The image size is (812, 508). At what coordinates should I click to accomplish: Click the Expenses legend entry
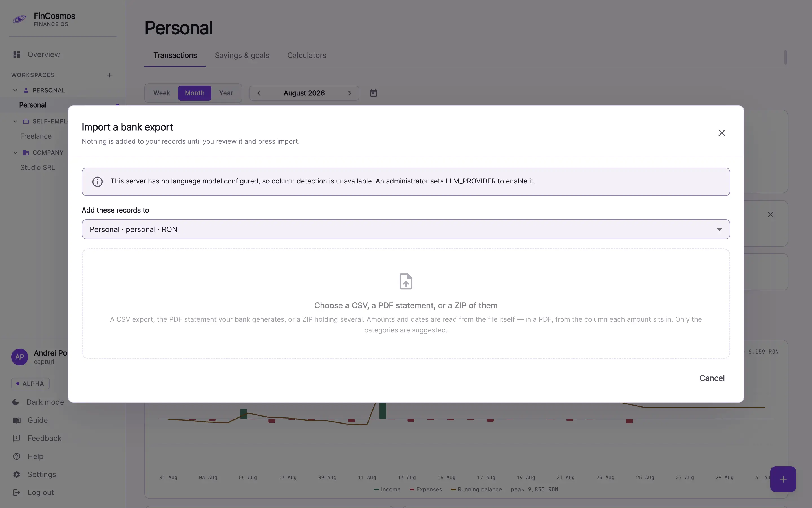(425, 490)
